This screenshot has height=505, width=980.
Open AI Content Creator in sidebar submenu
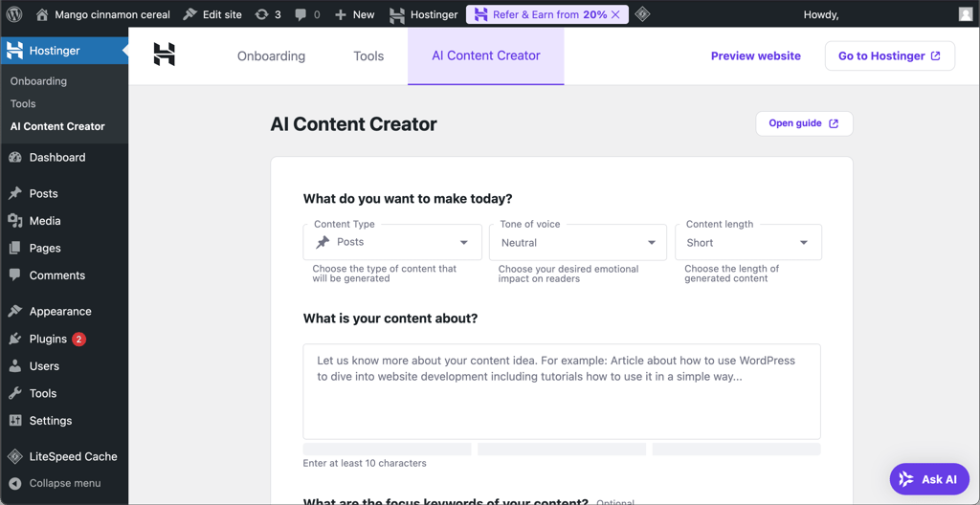point(57,126)
